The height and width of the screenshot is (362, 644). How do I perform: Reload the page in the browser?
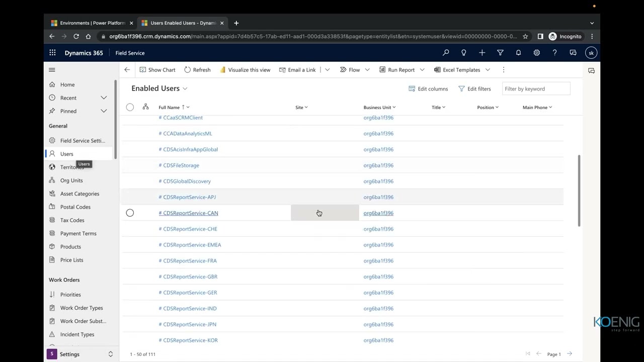pos(76,36)
